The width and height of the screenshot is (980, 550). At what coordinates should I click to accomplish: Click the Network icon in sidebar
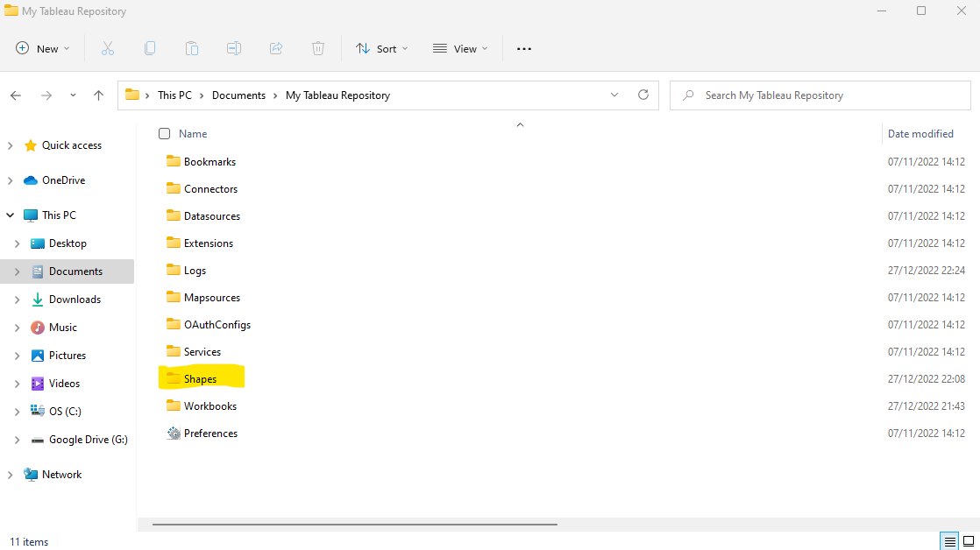point(30,475)
